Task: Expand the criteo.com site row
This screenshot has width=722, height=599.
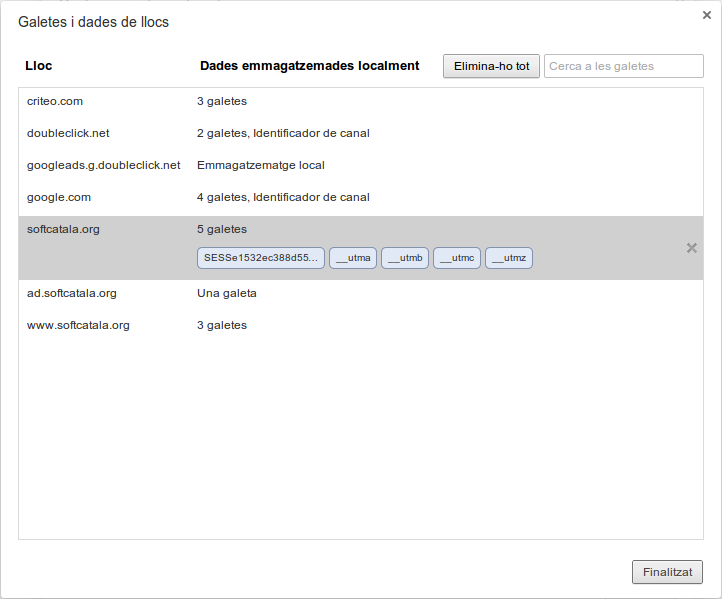Action: [361, 101]
